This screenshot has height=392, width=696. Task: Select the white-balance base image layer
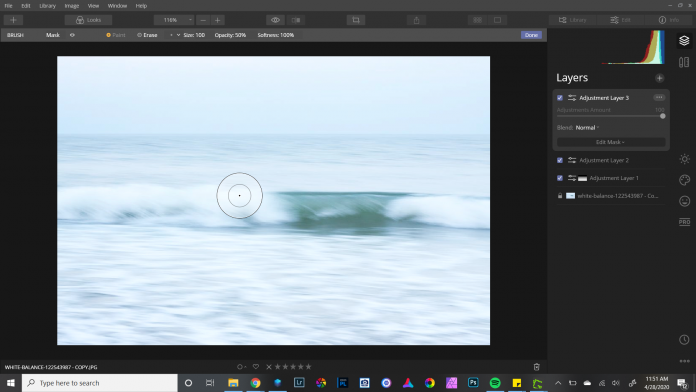click(x=611, y=196)
